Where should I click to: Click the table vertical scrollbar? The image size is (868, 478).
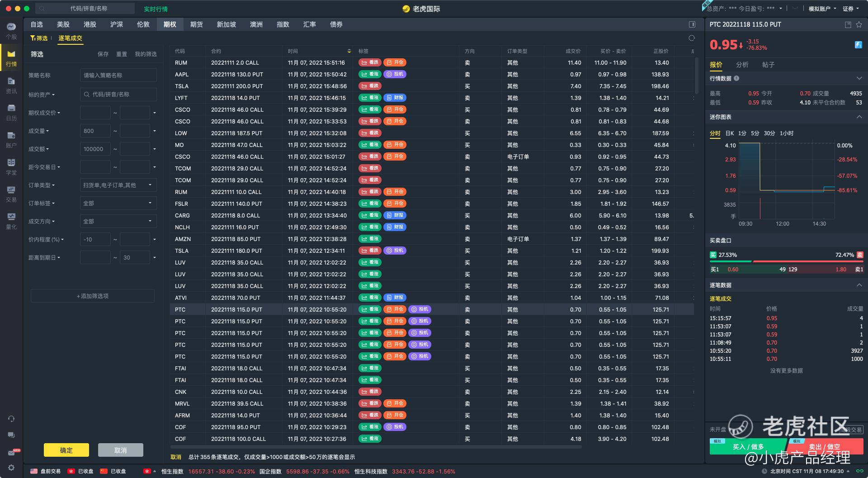pos(697,75)
